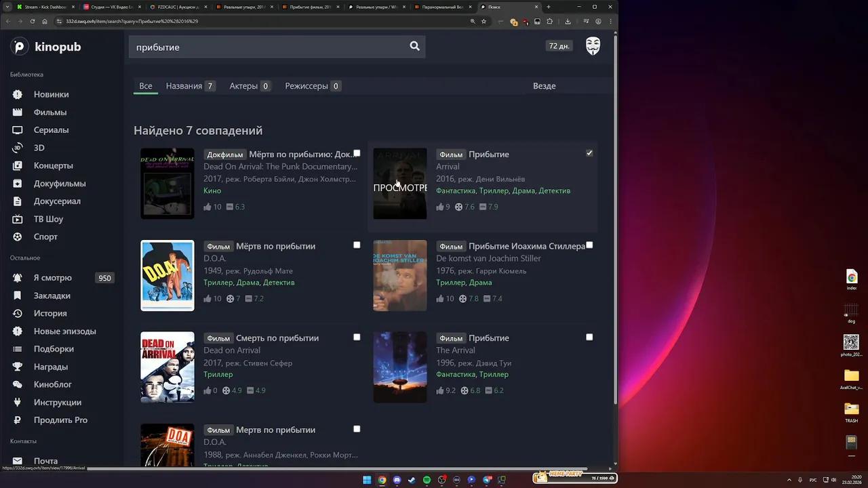This screenshot has height=488, width=868.
Task: Toggle watched checkbox for D.O.A. 1949
Action: (357, 245)
